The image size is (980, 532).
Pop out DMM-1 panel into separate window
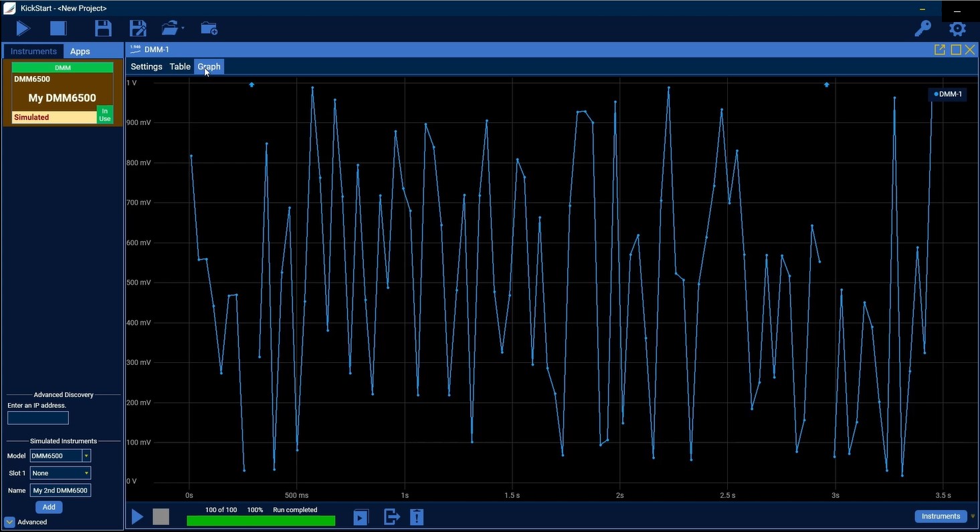939,49
